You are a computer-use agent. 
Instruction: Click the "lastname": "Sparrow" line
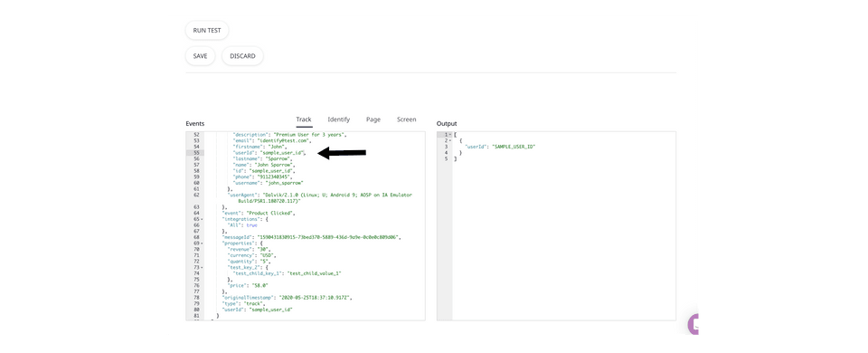tap(262, 158)
